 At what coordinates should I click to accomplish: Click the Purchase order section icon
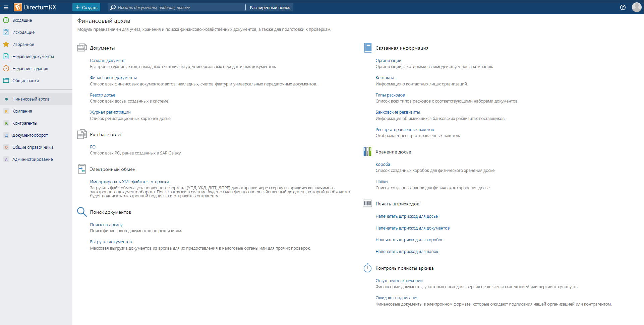[82, 134]
